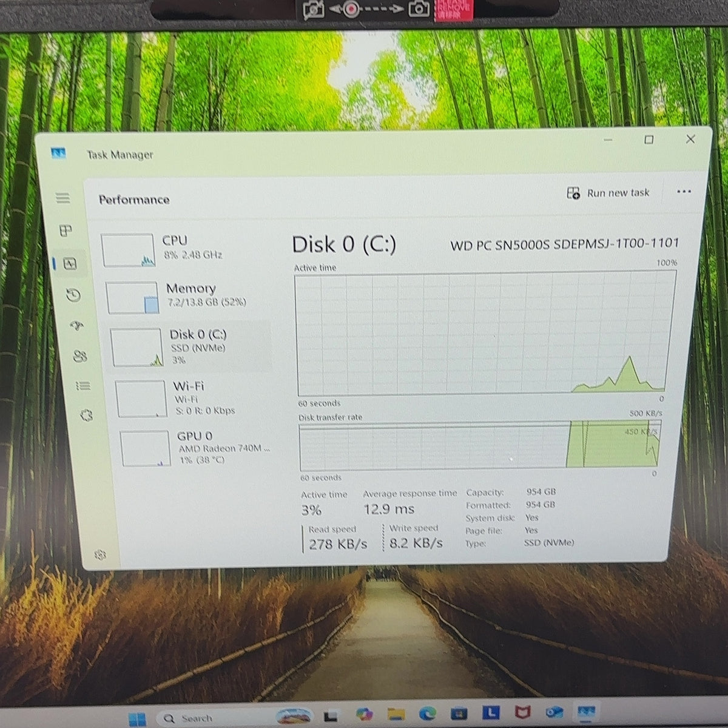This screenshot has width=728, height=728.
Task: Open the Startup apps page icon
Action: [76, 326]
